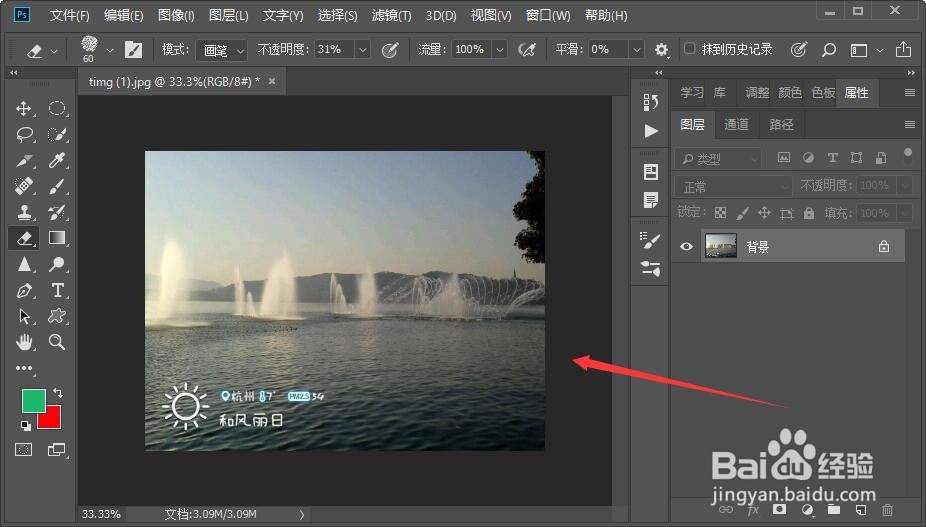Toggle airbrush build-up mode

click(527, 50)
